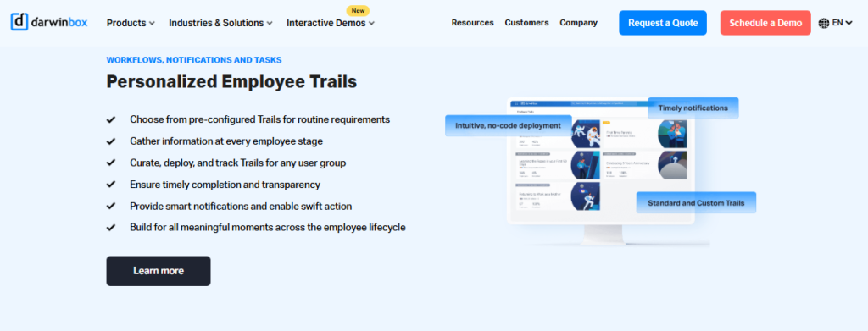Click the Learn more button
The height and width of the screenshot is (331, 868).
[x=159, y=271]
